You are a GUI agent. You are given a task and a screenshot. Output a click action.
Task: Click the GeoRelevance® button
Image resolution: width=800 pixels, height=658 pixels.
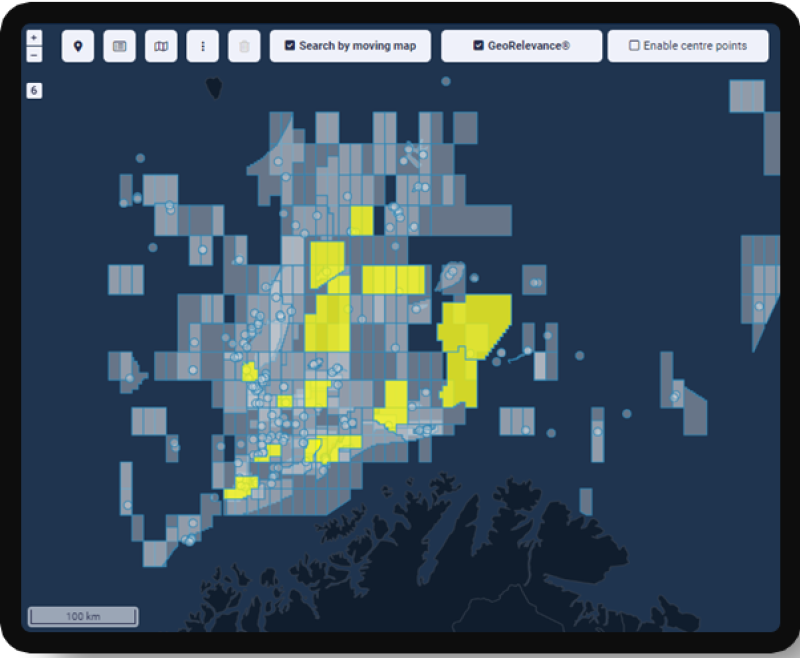(x=521, y=45)
